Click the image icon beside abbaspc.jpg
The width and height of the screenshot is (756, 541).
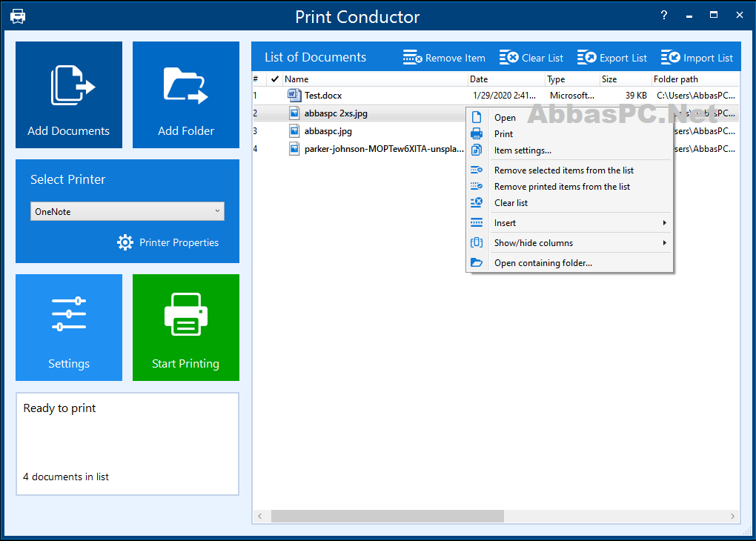pyautogui.click(x=294, y=130)
